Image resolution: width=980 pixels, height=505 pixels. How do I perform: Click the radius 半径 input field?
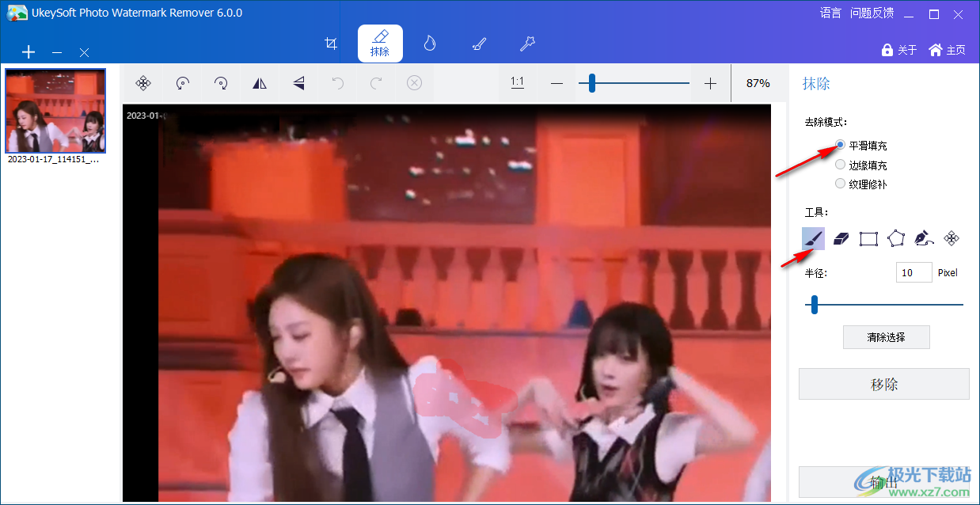[x=914, y=272]
